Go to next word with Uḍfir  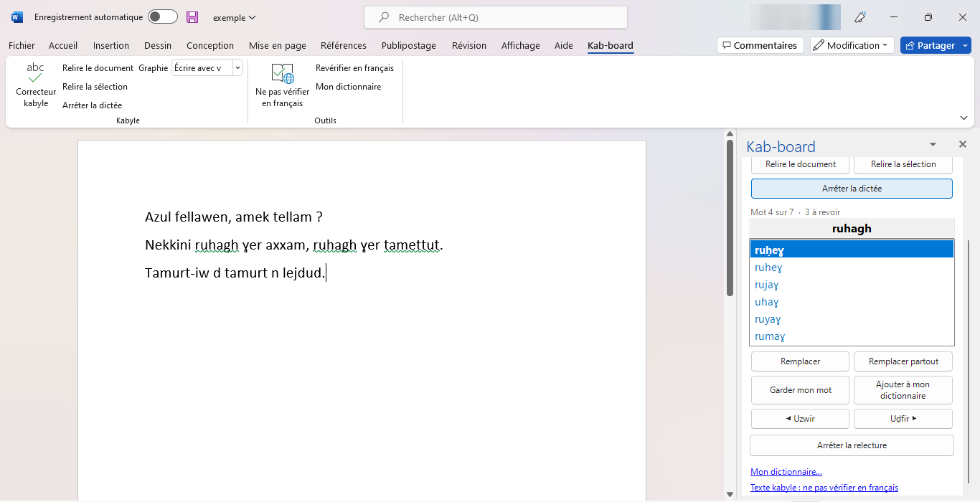903,419
